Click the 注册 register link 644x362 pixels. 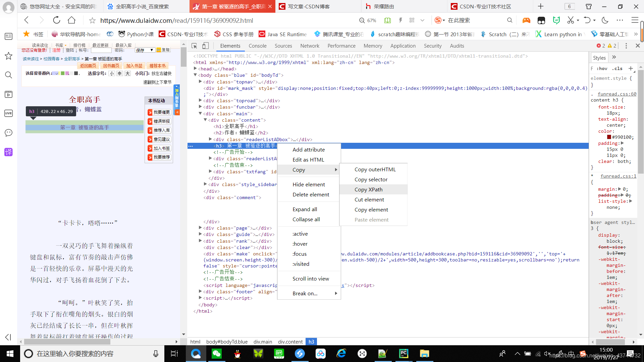click(x=56, y=50)
